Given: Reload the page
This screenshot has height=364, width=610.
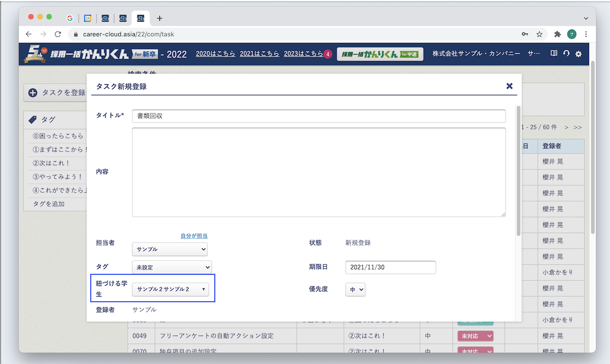Looking at the screenshot, I should (58, 34).
